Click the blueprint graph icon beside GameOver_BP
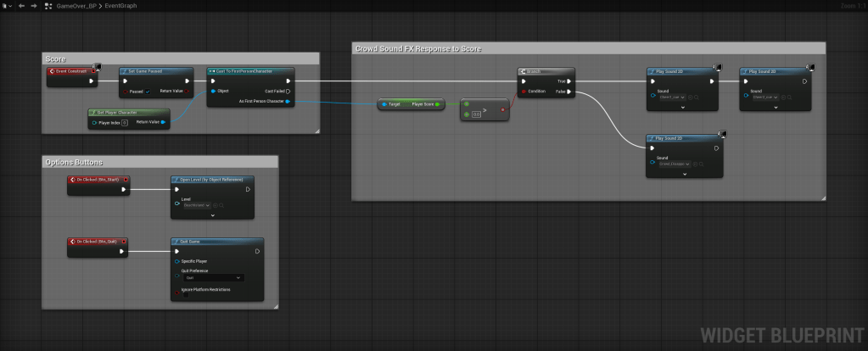Viewport: 868px width, 351px height. tap(48, 5)
